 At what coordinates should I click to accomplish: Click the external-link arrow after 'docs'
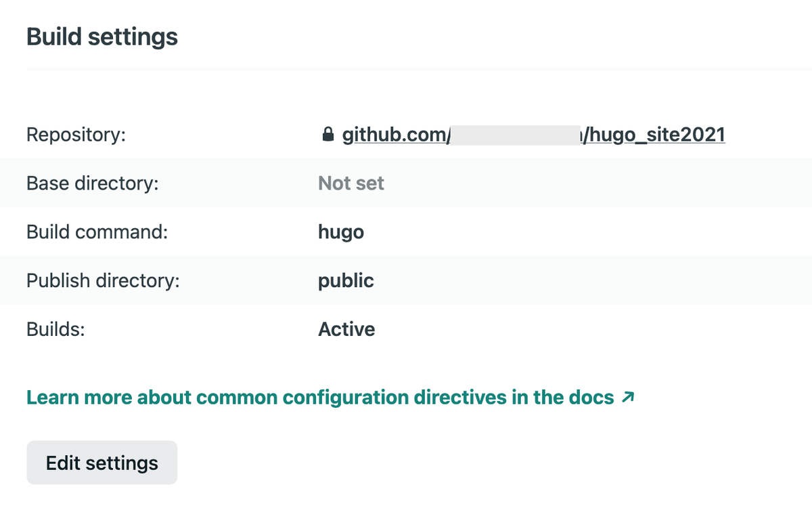coord(628,398)
